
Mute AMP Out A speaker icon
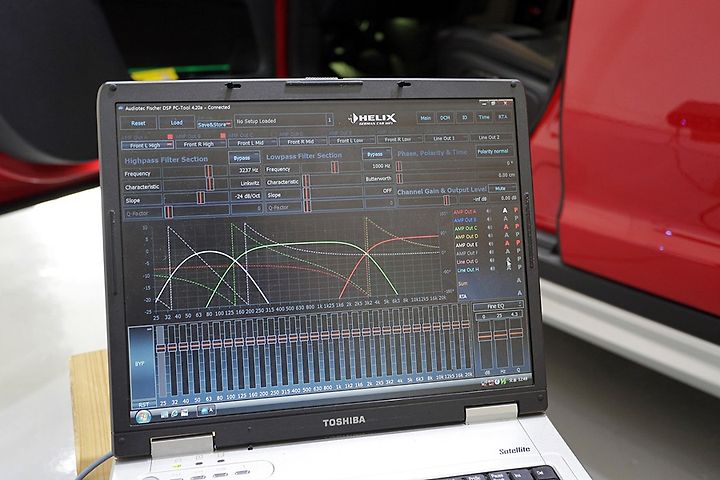click(x=489, y=211)
